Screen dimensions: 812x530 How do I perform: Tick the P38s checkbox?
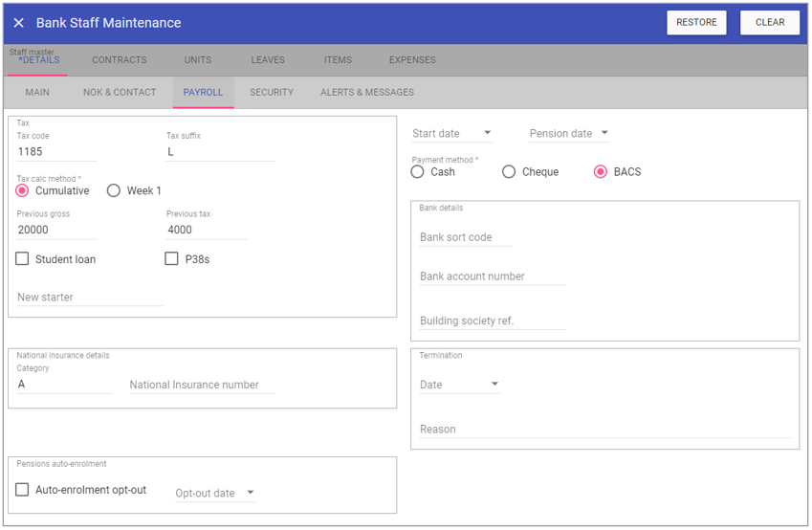[x=171, y=258]
